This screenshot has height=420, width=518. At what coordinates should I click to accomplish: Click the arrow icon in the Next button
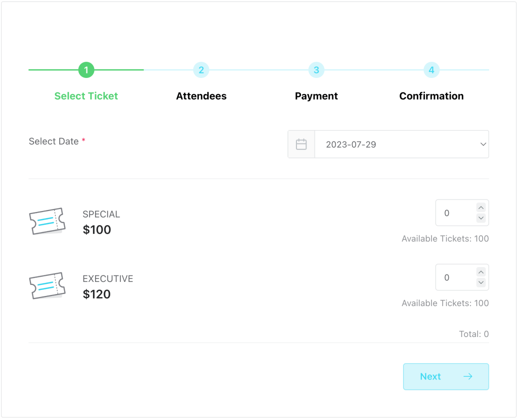tap(468, 376)
